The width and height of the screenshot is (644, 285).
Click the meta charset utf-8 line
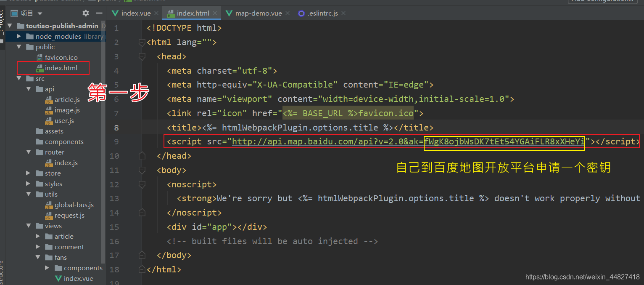click(x=222, y=71)
